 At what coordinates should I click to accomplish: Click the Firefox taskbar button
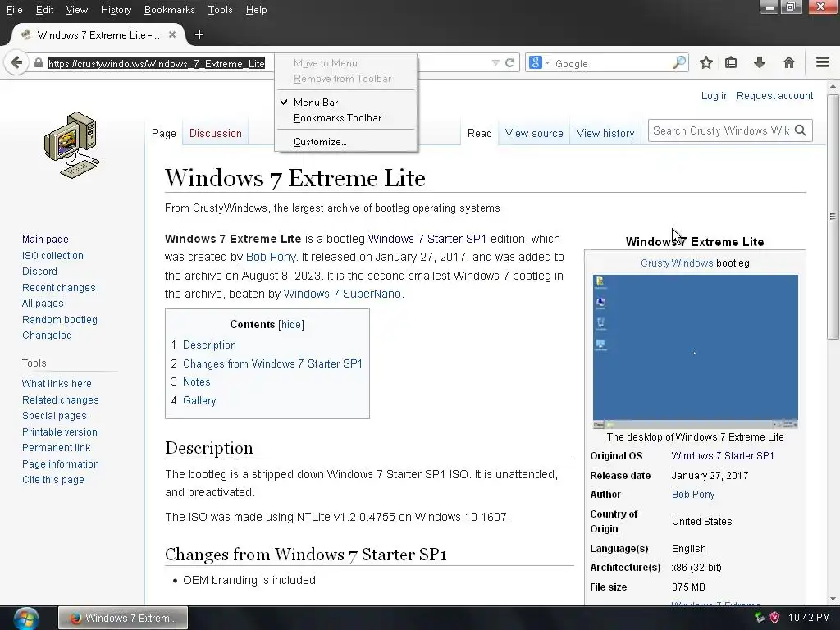(123, 619)
